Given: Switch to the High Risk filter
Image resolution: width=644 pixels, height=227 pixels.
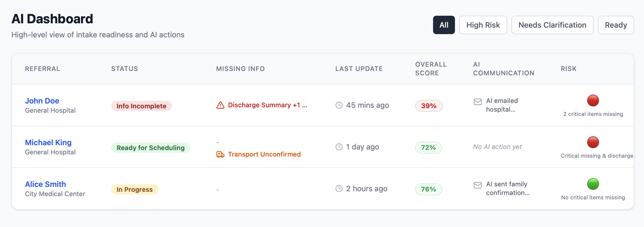Looking at the screenshot, I should point(483,25).
